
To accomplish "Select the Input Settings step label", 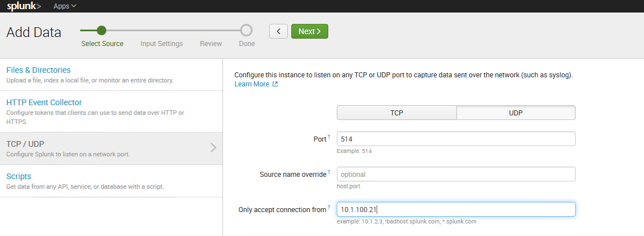I will pos(162,44).
